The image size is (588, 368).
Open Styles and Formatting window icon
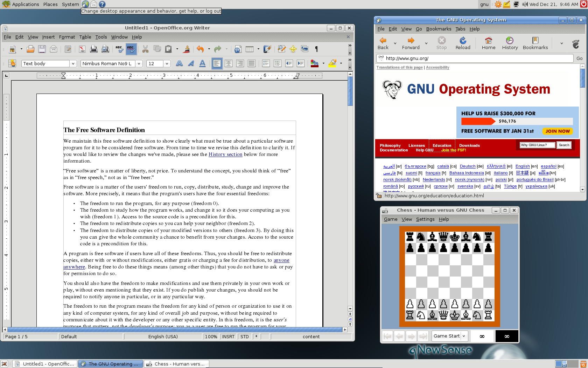12,63
